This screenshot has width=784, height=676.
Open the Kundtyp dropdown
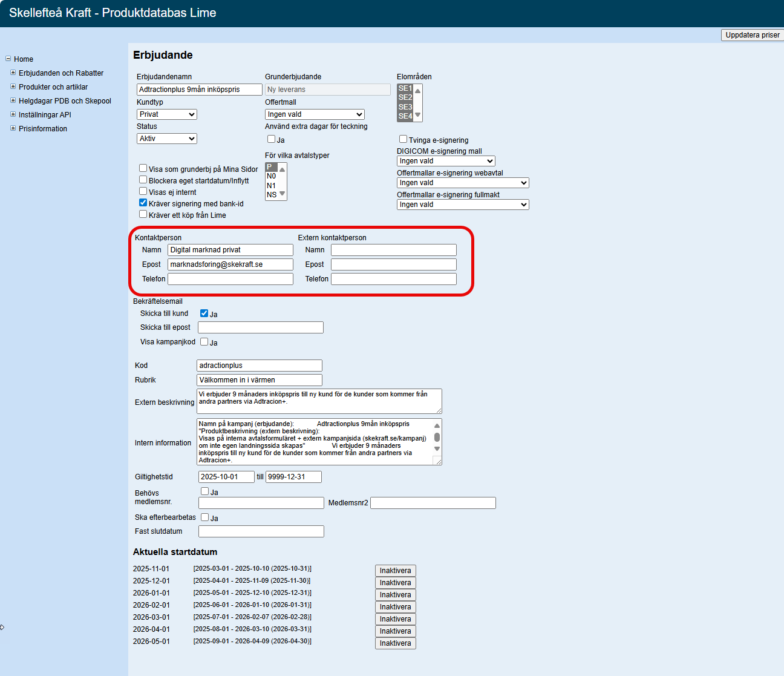tap(167, 114)
